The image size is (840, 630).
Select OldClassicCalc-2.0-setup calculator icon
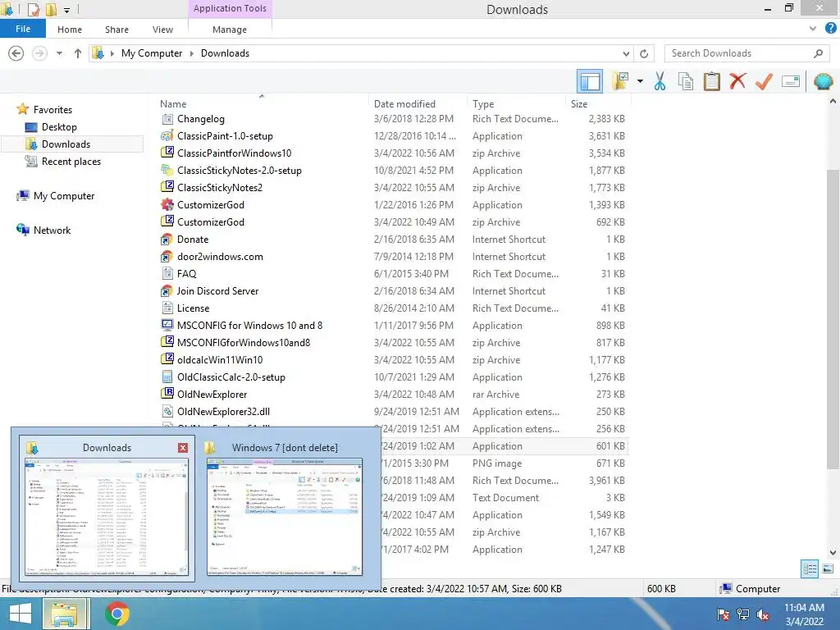pyautogui.click(x=167, y=377)
